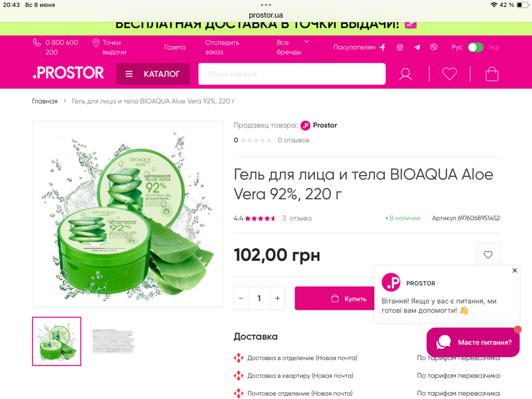The image size is (532, 399).
Task: Open the wishlist heart icon in header
Action: point(450,74)
